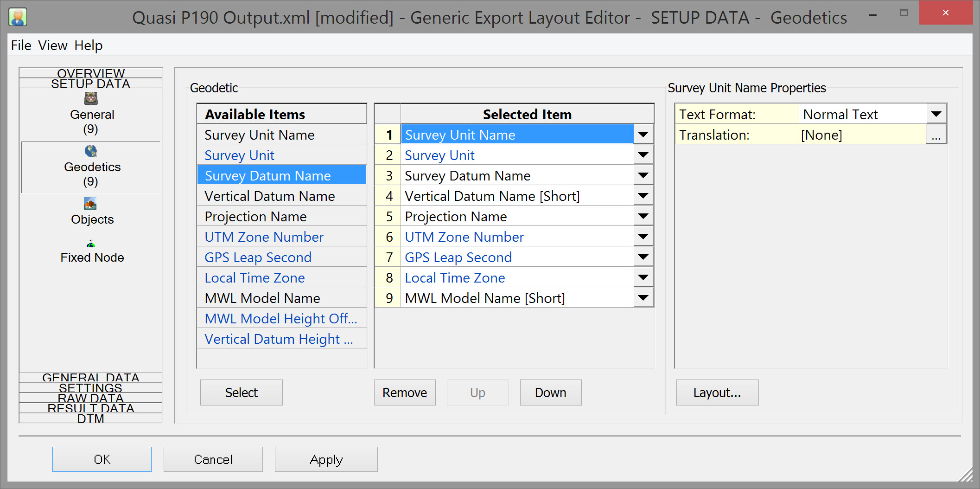This screenshot has width=980, height=489.
Task: Open the File menu
Action: coord(21,45)
